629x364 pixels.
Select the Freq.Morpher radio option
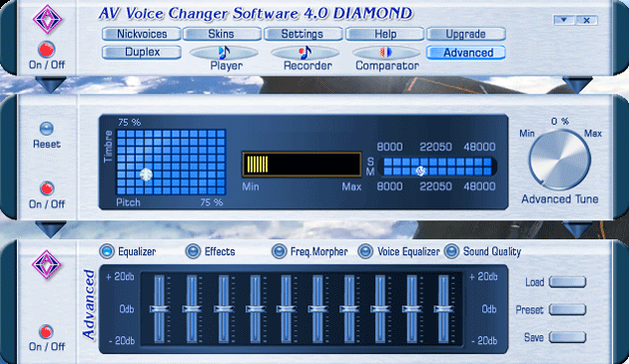pyautogui.click(x=280, y=251)
